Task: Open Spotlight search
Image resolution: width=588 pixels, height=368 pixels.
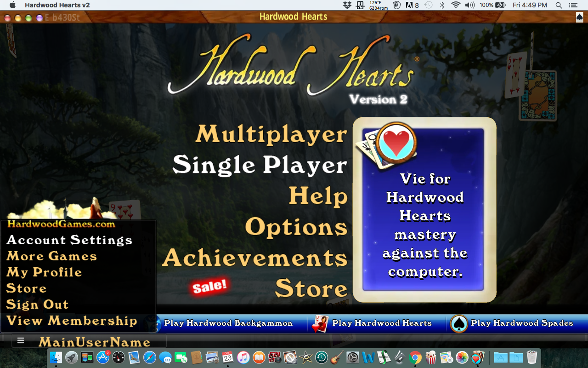Action: 559,5
